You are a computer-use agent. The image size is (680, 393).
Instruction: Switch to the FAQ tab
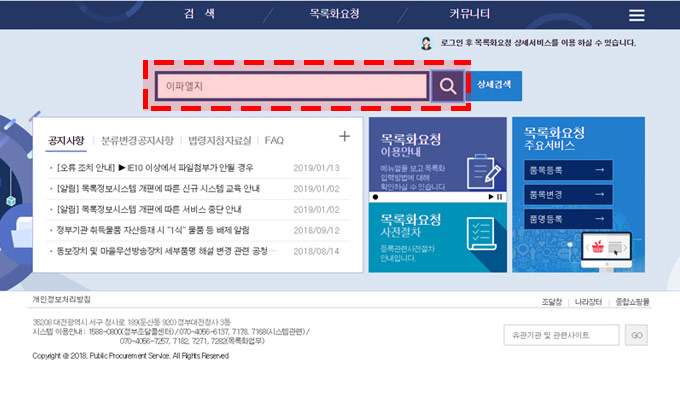(274, 141)
